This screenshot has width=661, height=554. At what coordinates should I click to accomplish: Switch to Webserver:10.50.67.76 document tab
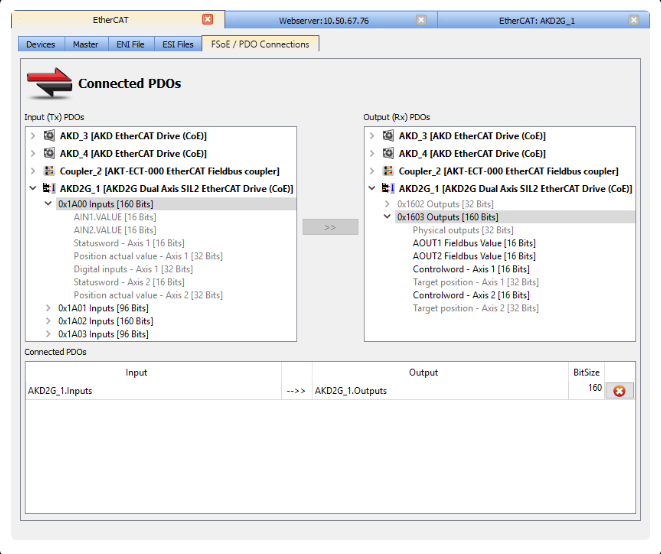(x=324, y=20)
